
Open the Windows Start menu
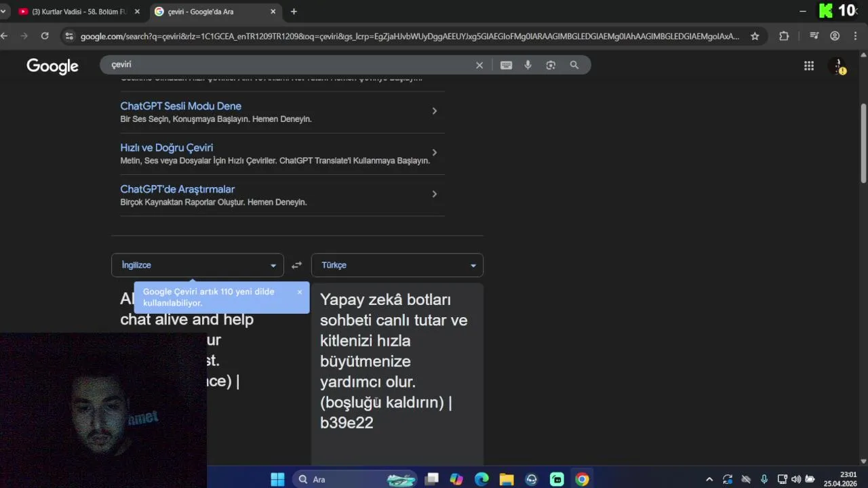(x=277, y=479)
